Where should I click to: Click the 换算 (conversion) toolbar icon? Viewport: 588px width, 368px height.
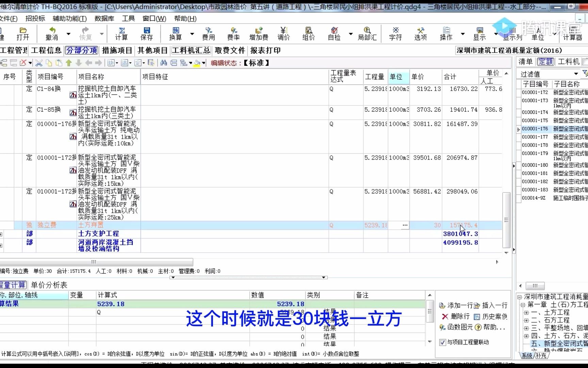[x=176, y=34]
